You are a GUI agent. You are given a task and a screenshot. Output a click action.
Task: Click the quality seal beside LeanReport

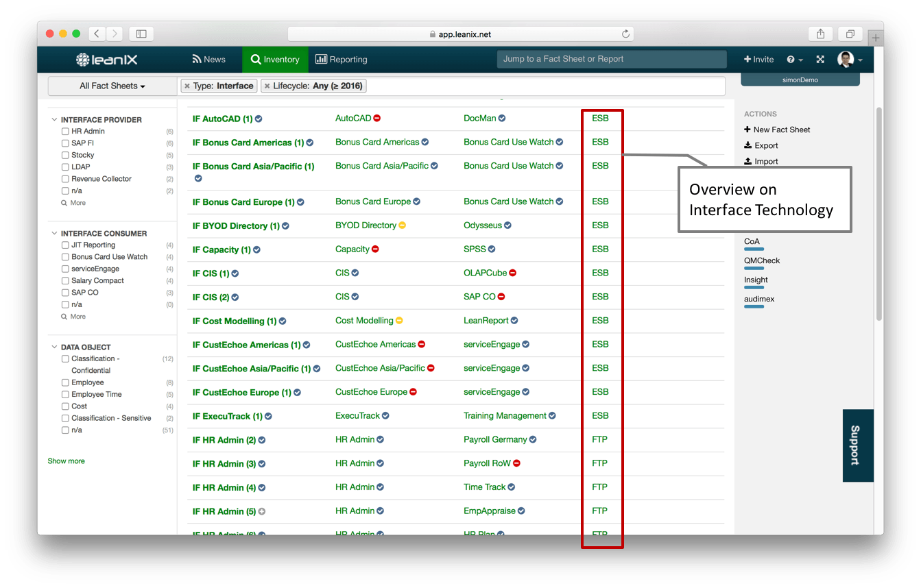point(514,321)
